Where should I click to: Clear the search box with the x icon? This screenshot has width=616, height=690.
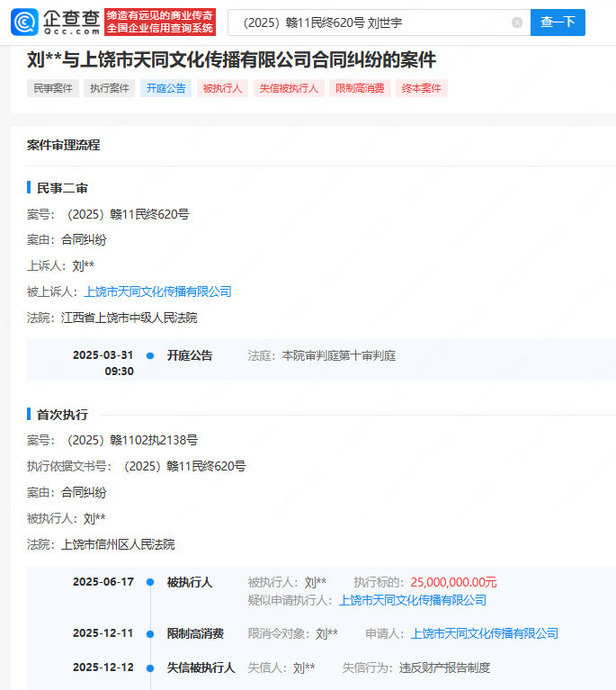(517, 22)
